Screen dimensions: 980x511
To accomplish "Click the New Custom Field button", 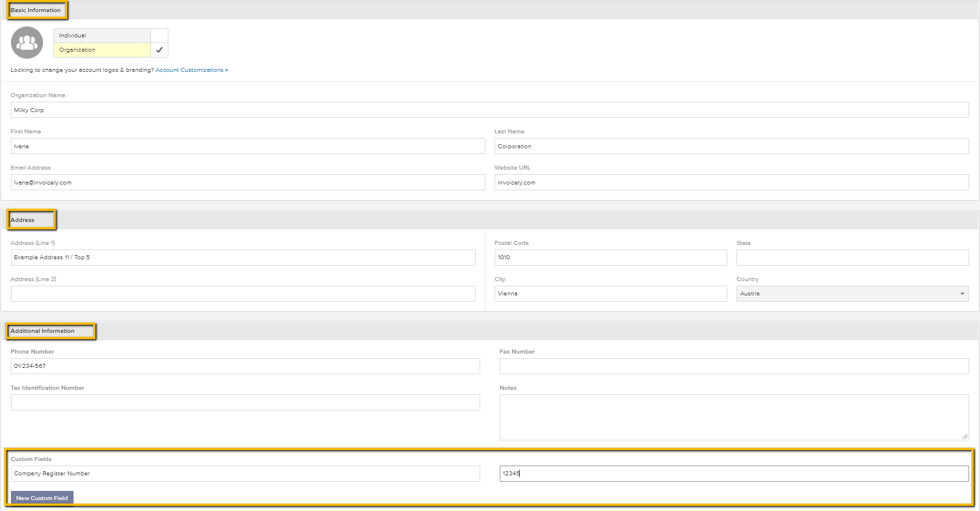I will click(x=42, y=498).
